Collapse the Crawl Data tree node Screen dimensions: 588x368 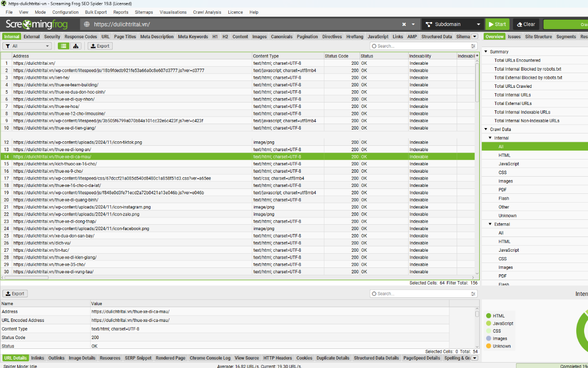point(486,130)
